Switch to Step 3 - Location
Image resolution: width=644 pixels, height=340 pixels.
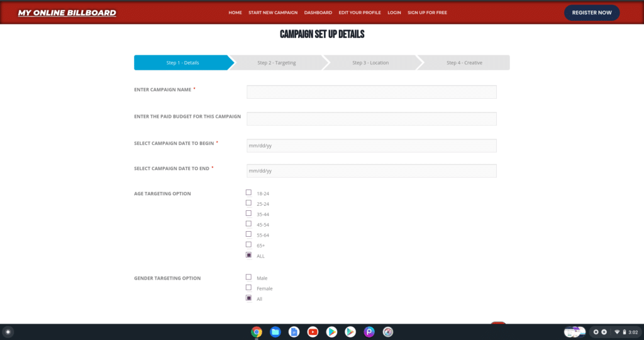(370, 62)
